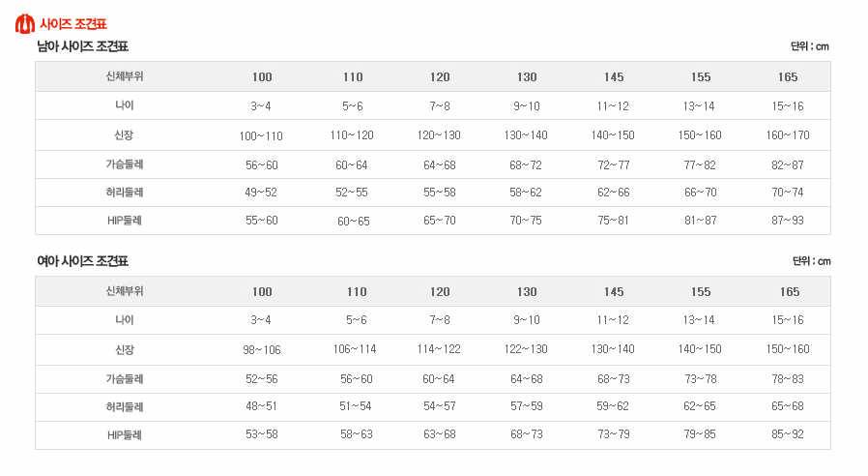Viewport: 868px width, 476px height.
Task: Click the girls waist value 57~59
Action: (x=527, y=406)
